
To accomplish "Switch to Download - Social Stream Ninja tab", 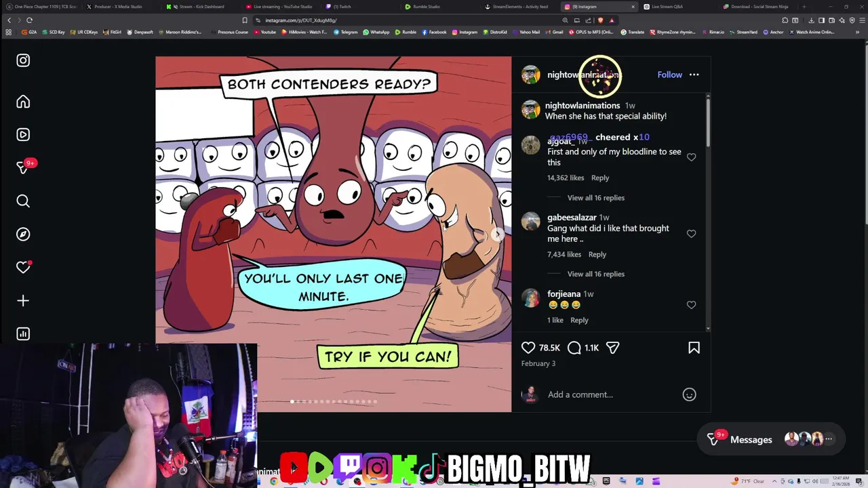I will (x=757, y=7).
